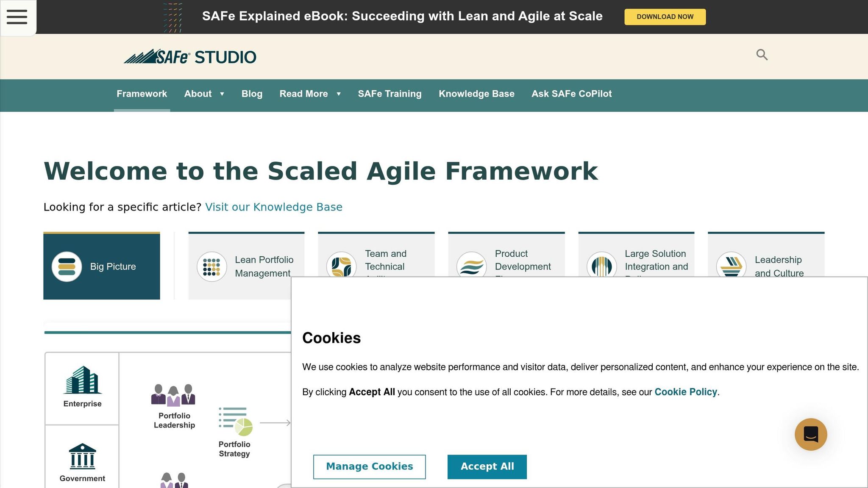Open the chat widget icon
The width and height of the screenshot is (868, 488).
click(x=810, y=434)
